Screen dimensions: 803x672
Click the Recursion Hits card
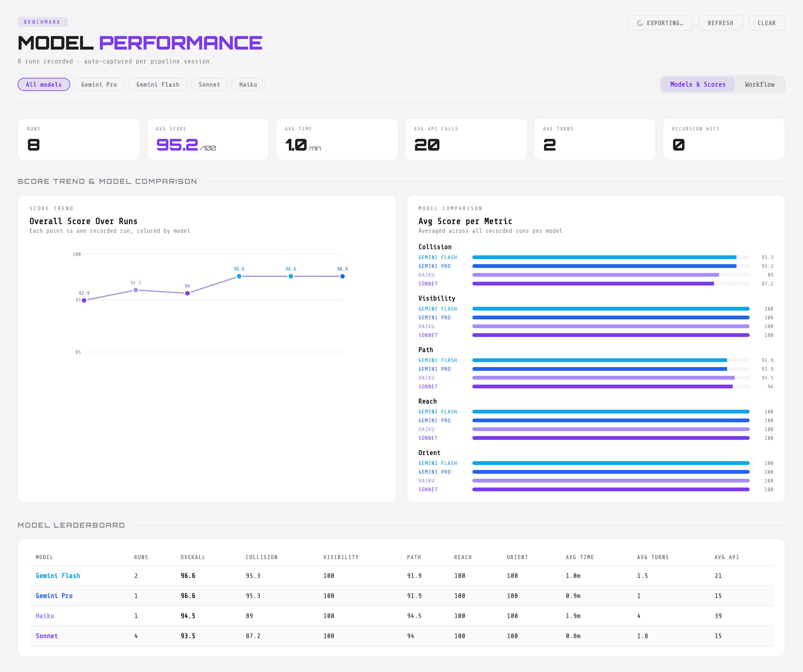724,139
